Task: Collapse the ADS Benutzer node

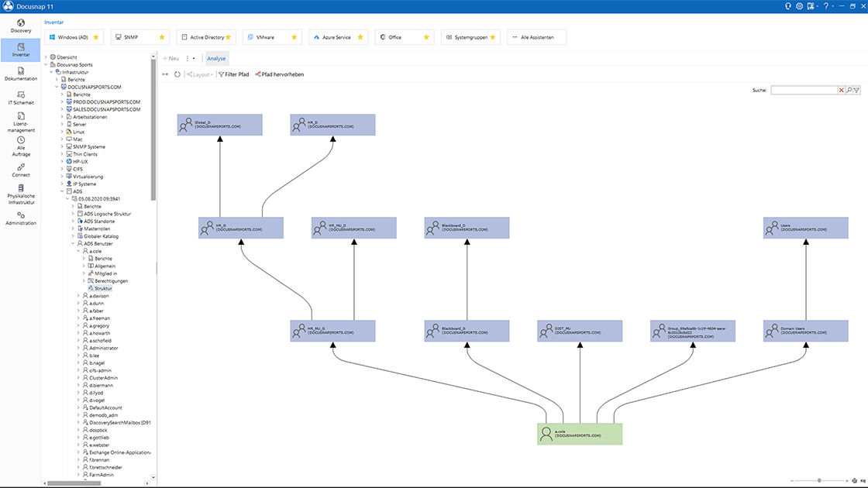Action: (x=73, y=243)
